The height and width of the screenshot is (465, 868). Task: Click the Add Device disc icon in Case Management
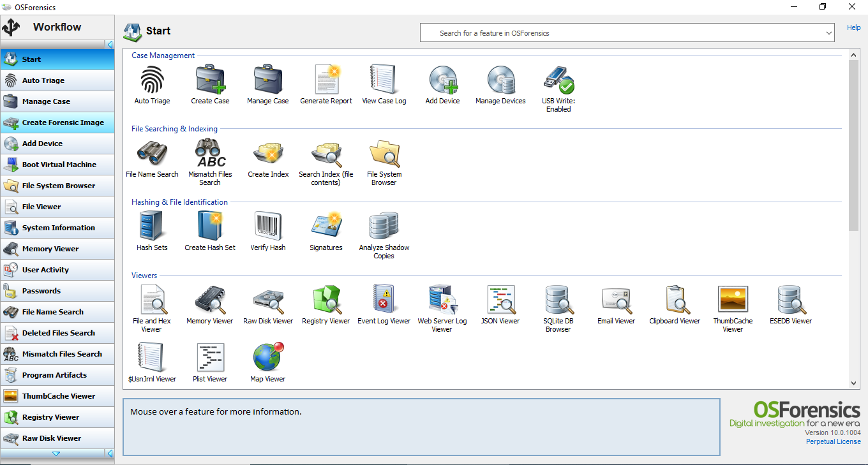tap(443, 80)
